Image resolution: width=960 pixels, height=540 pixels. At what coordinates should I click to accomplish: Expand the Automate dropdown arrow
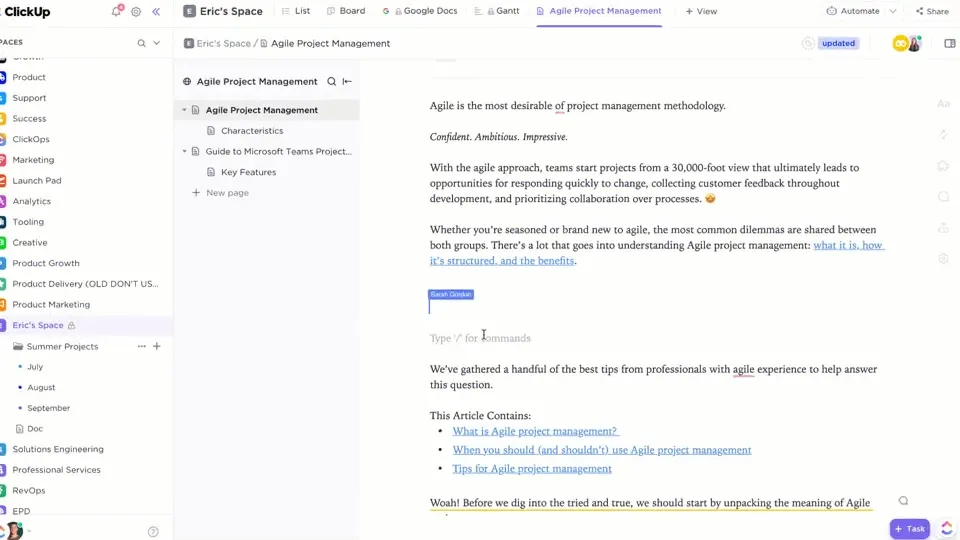[893, 11]
